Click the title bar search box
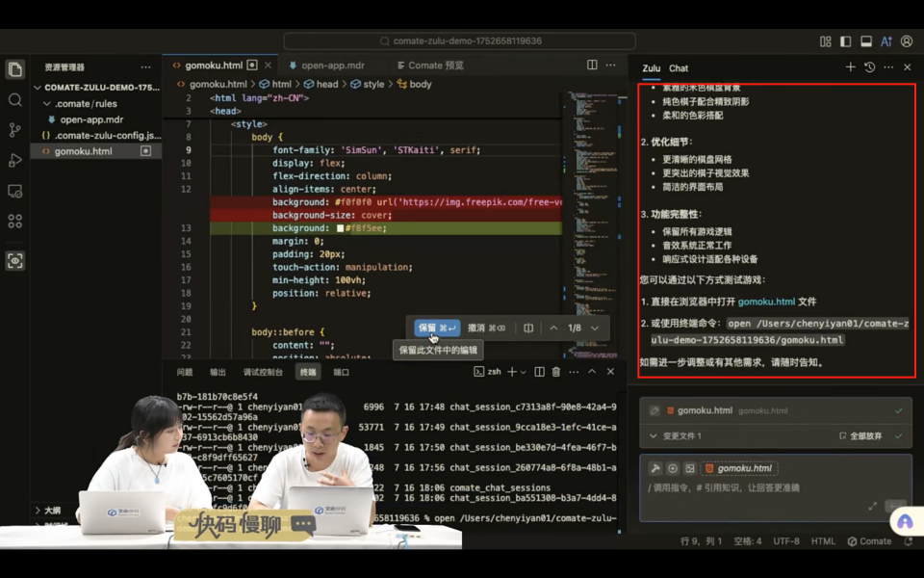924x578 pixels. click(x=460, y=41)
